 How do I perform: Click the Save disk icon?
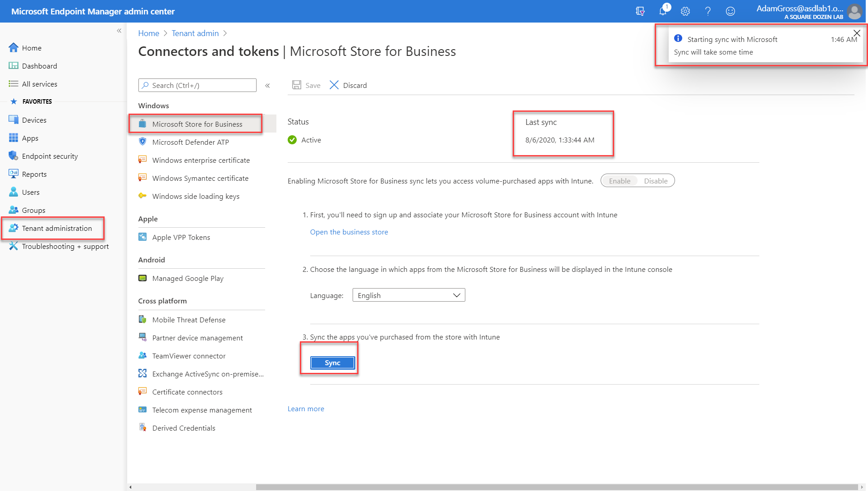tap(297, 85)
